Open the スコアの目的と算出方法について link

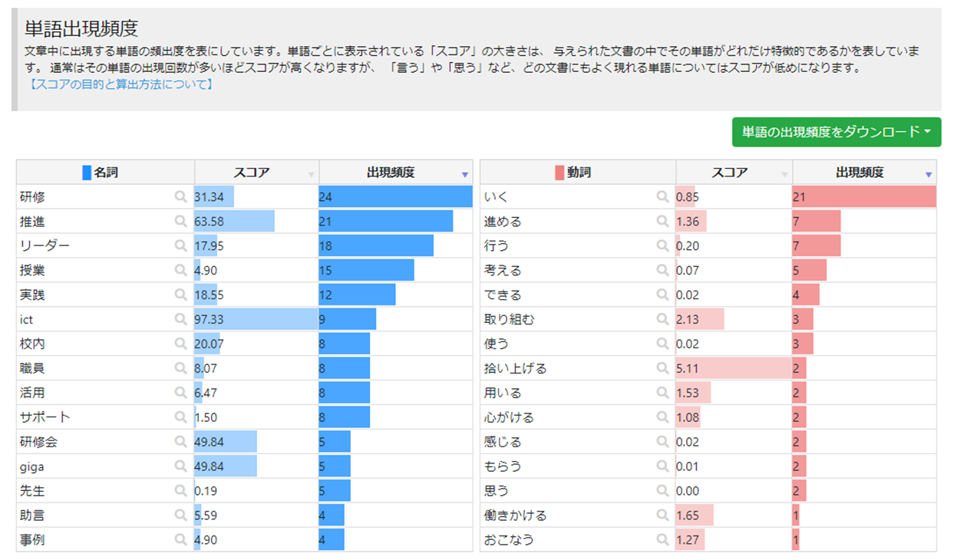120,84
